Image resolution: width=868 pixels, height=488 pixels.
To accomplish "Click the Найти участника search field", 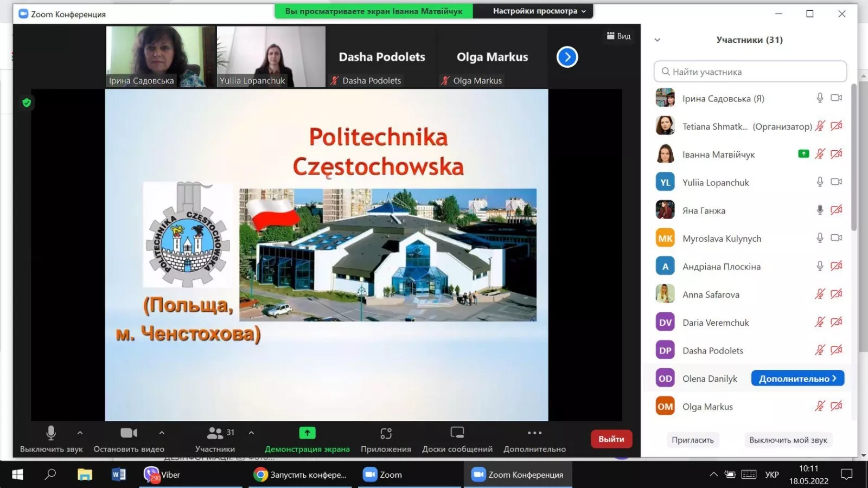I will tap(750, 72).
